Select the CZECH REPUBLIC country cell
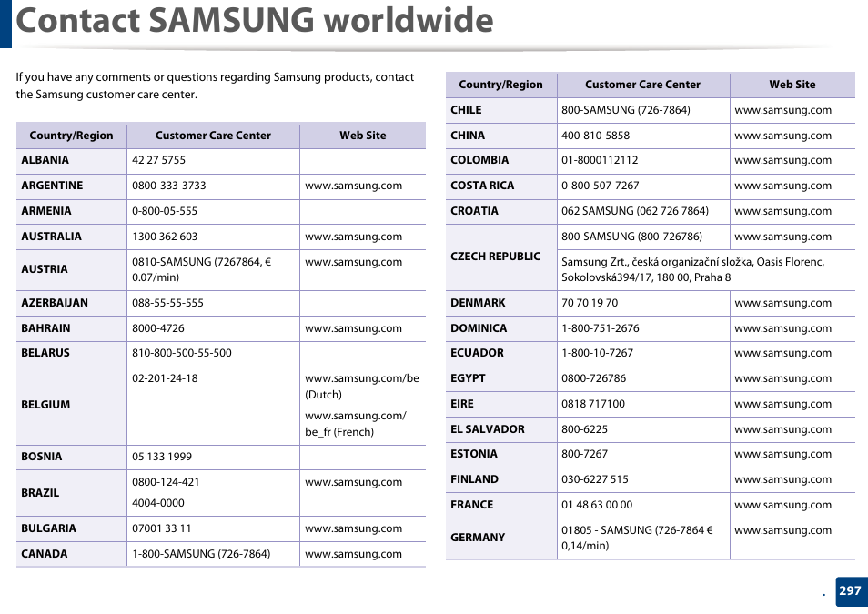The width and height of the screenshot is (868, 614). pos(501,257)
